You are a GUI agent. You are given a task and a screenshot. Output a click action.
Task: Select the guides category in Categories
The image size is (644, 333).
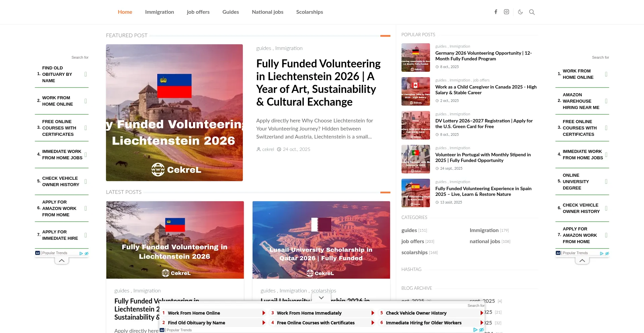[409, 230]
